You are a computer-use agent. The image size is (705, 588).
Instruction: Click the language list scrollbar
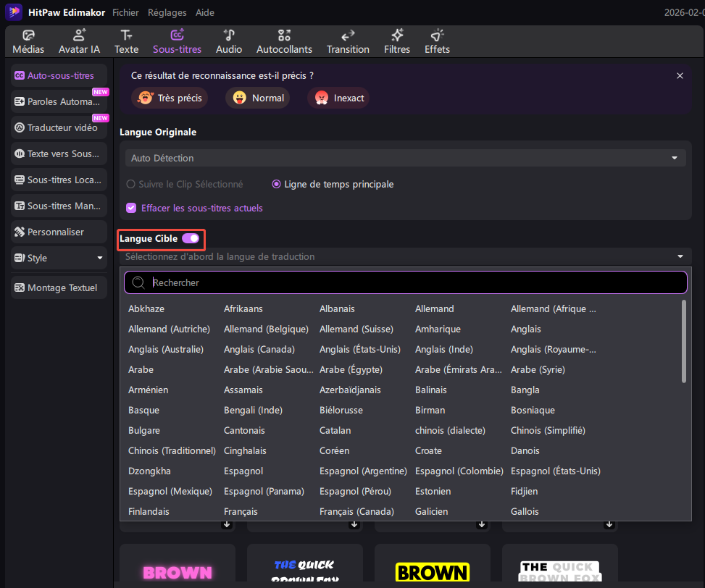tap(683, 340)
